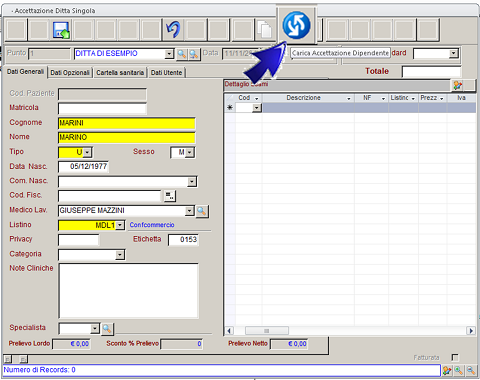
Task: Search doctors with the Medico Lav. magnifier
Action: click(202, 211)
